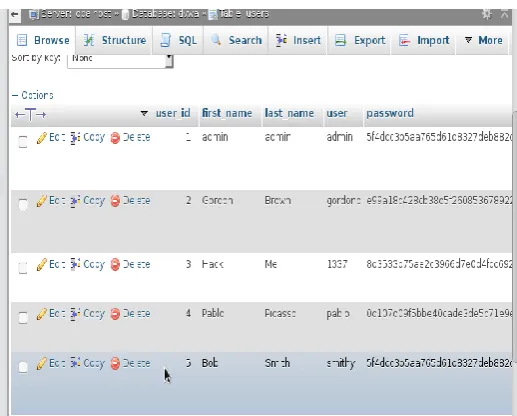Viewport: 517px width, 416px height.
Task: Collapse the Options section
Action: [33, 95]
